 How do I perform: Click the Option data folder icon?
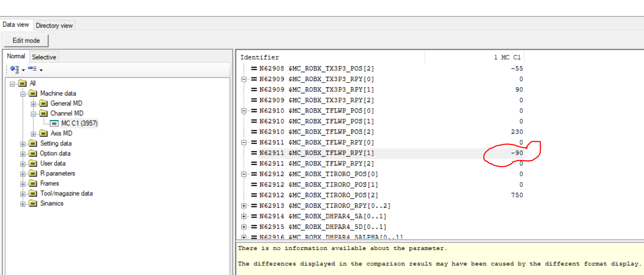33,154
